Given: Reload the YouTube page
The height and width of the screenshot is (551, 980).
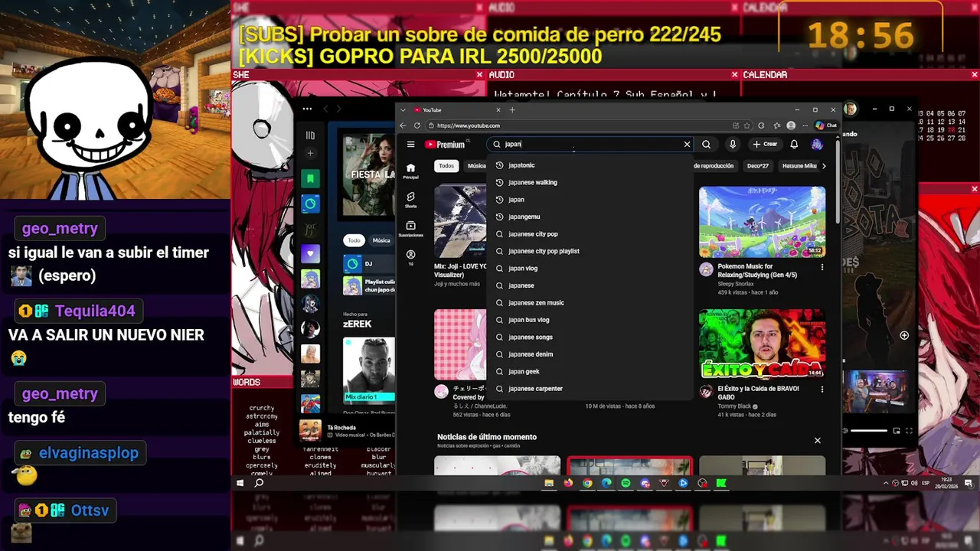Looking at the screenshot, I should pyautogui.click(x=417, y=126).
